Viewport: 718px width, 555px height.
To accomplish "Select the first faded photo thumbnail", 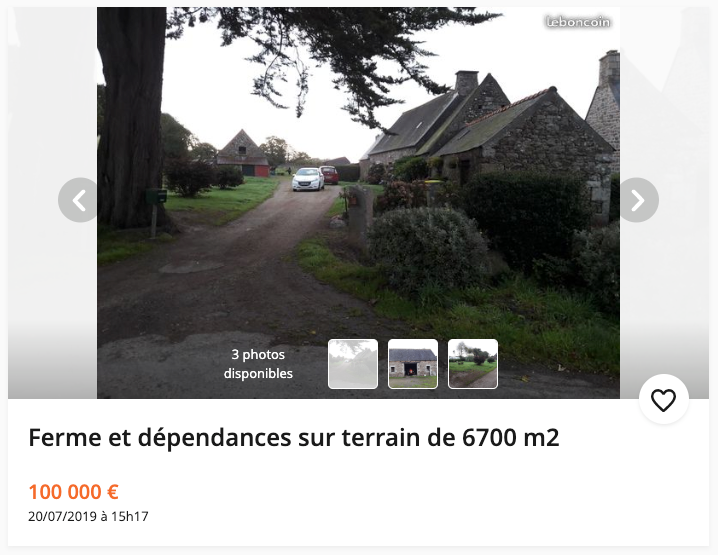I will click(353, 364).
